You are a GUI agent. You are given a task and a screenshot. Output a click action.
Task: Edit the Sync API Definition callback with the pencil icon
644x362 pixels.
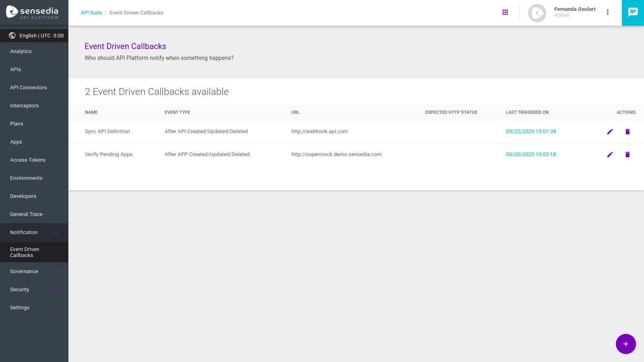click(x=610, y=132)
